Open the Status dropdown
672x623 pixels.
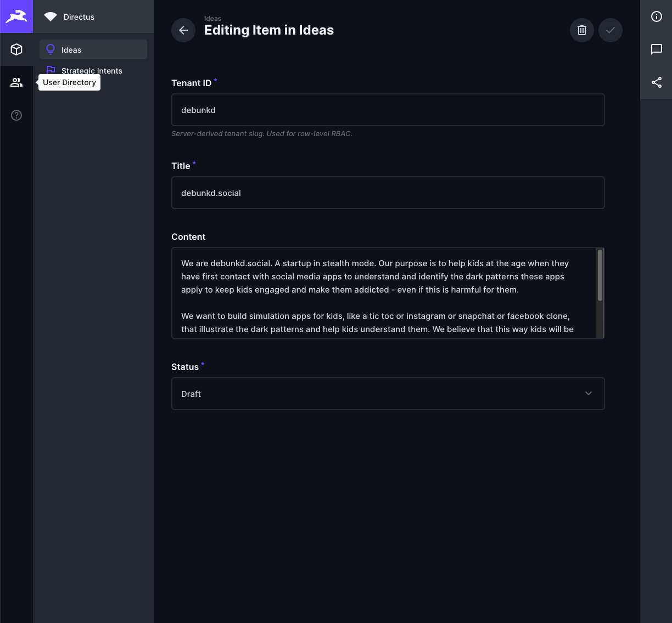(388, 394)
